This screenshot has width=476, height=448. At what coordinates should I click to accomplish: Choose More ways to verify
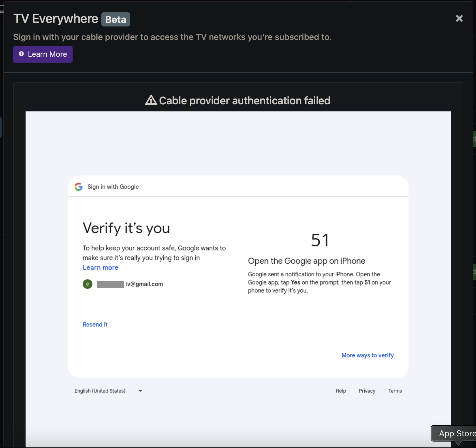click(367, 355)
